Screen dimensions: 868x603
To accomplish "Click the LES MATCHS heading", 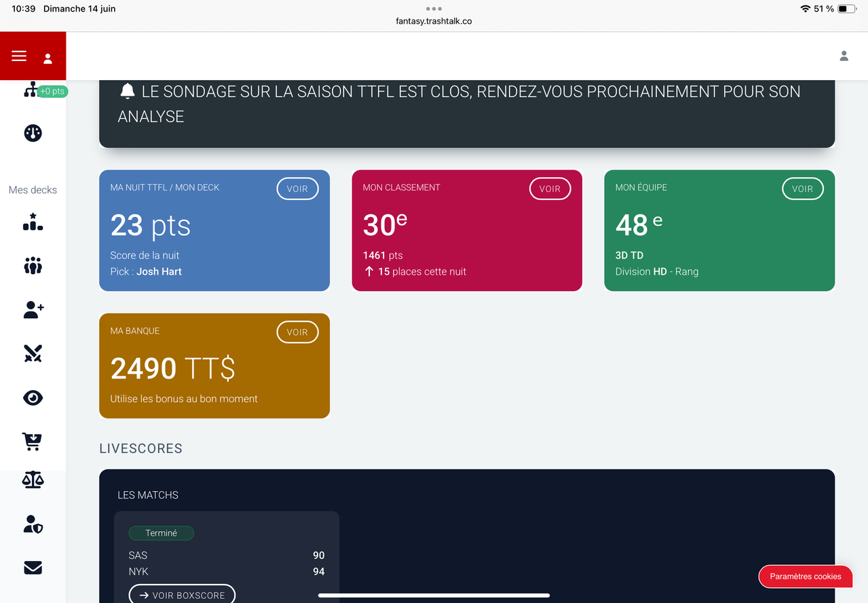I will [x=148, y=495].
